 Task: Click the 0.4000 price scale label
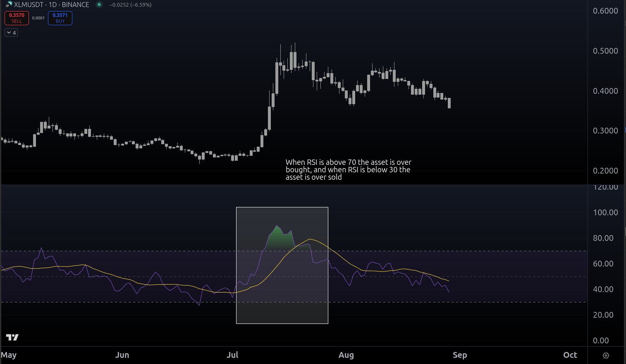606,91
